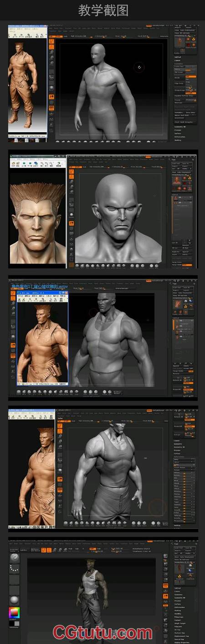205x644 pixels.
Task: Expand Masking section in fourth screenshot
Action: click(177, 525)
